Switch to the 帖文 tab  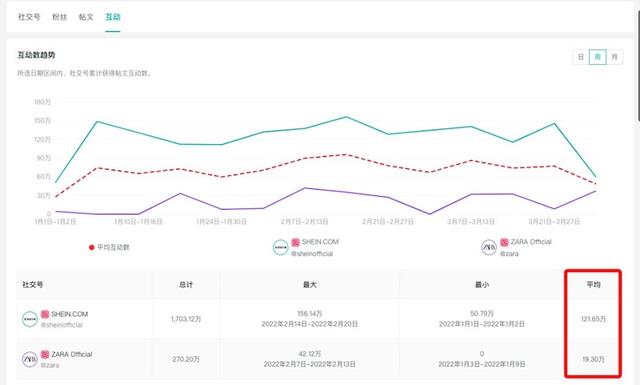(86, 17)
